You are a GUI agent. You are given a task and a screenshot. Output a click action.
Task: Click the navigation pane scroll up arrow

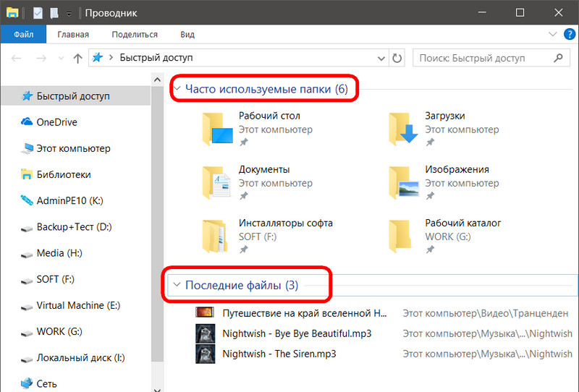[x=157, y=80]
